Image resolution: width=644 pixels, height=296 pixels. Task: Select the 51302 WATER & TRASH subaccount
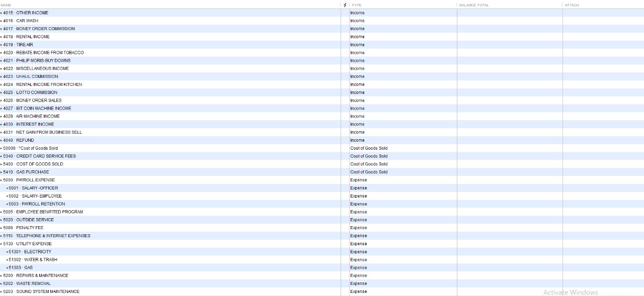[40, 260]
